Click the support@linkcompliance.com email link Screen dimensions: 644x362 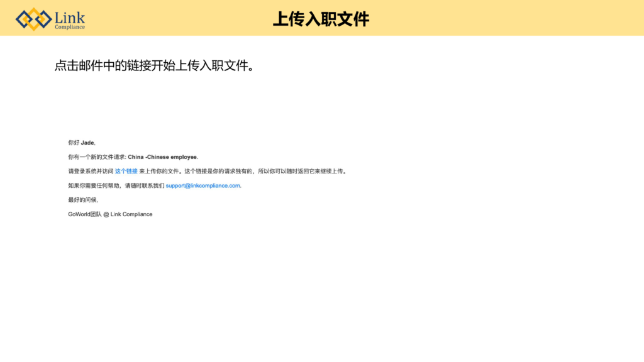[x=203, y=185]
